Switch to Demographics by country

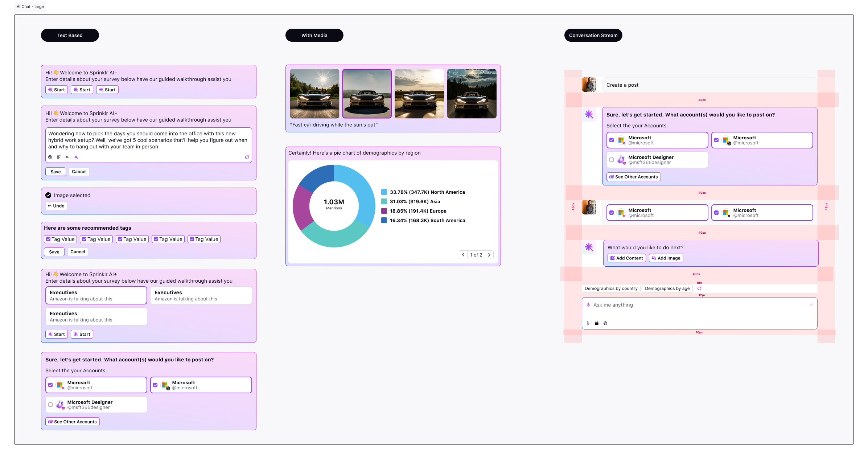click(611, 288)
